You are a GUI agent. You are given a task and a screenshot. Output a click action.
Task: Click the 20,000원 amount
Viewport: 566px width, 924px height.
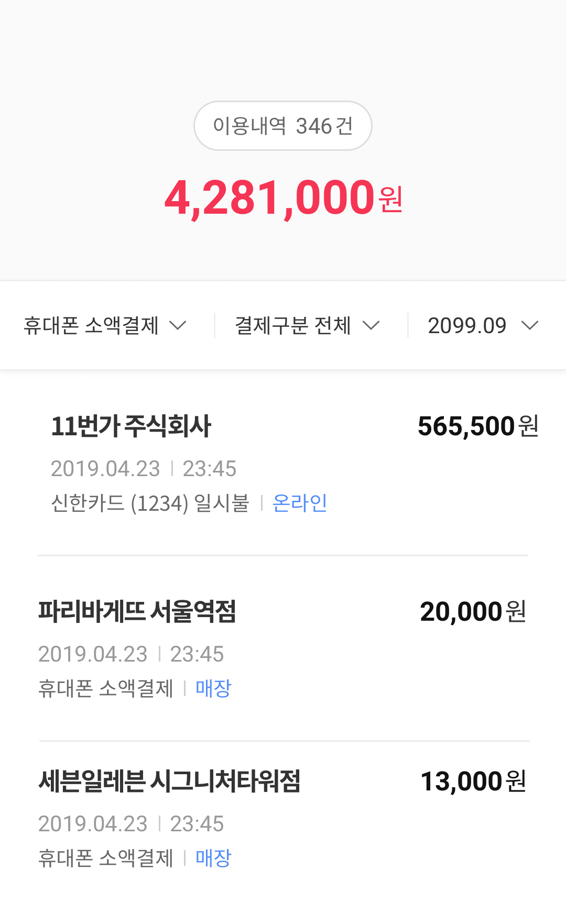(x=473, y=611)
